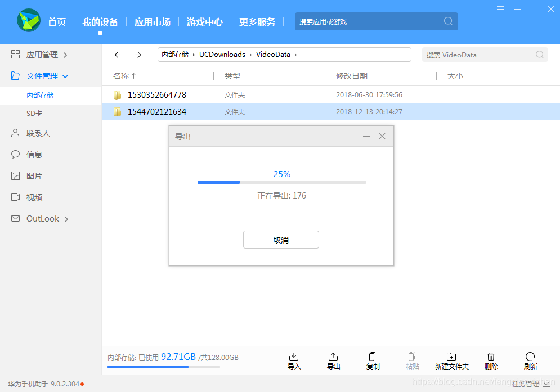This screenshot has width=560, height=392.
Task: Click the 搜索应用或游戏 search field
Action: pyautogui.click(x=377, y=21)
